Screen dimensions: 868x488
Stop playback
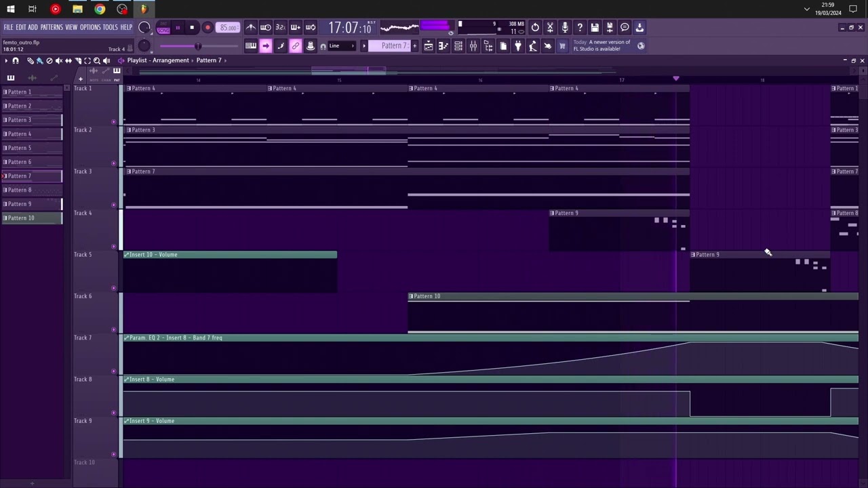point(192,28)
